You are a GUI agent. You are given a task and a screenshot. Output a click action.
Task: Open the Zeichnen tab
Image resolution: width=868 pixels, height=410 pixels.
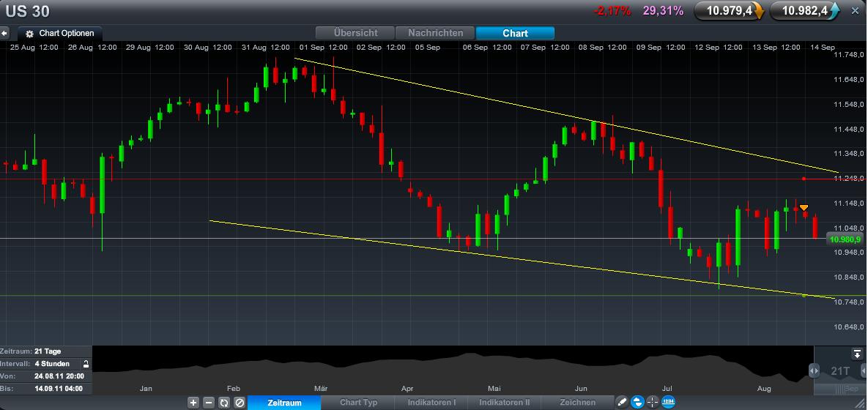(577, 403)
